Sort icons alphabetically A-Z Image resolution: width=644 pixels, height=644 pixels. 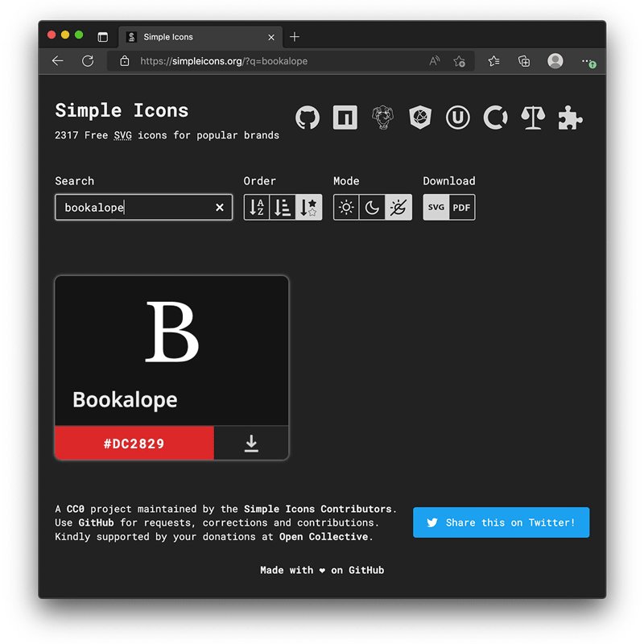[257, 208]
